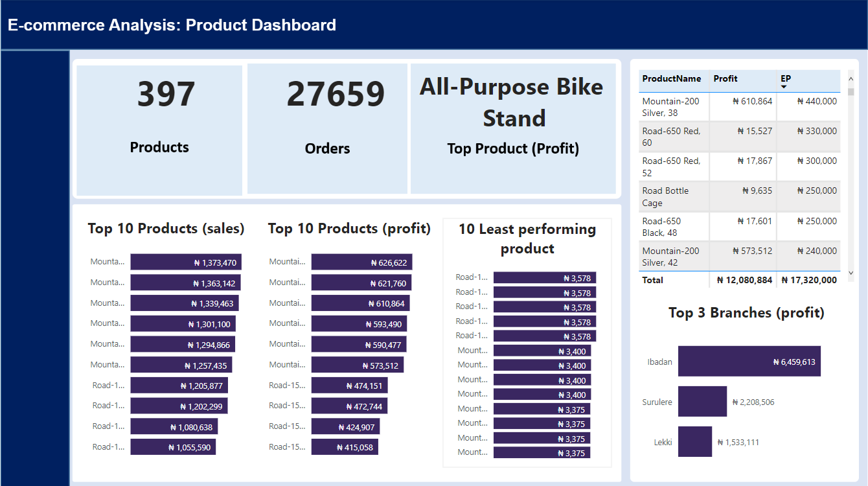Select the ₦ 1,339,463 sales bar

tap(185, 303)
